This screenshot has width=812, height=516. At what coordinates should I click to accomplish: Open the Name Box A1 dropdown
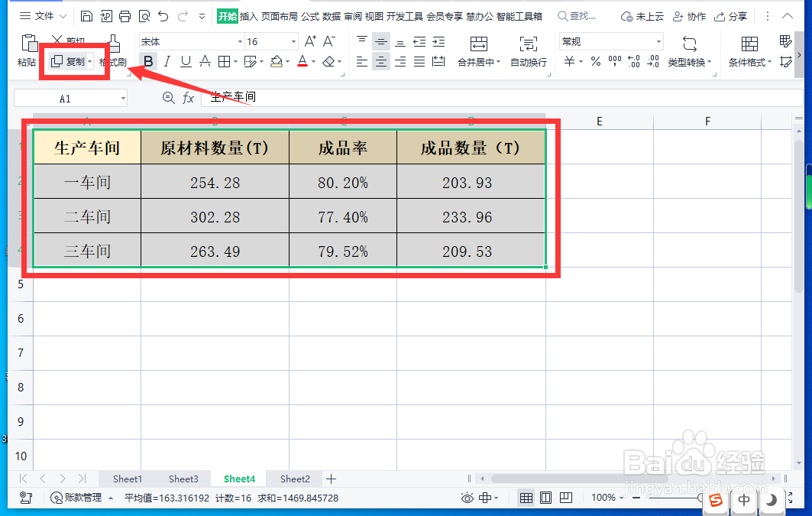point(123,98)
